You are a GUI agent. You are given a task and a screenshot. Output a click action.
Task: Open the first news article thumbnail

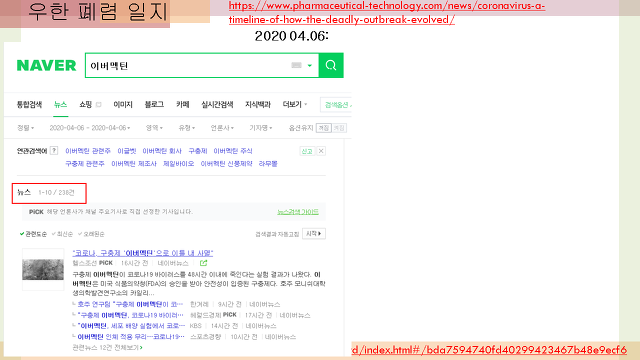43,269
